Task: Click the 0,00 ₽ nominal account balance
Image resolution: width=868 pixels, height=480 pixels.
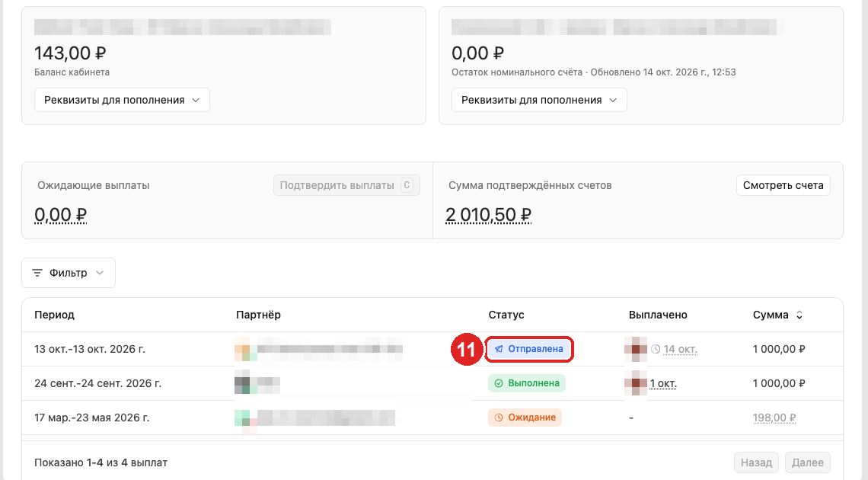Action: point(477,53)
